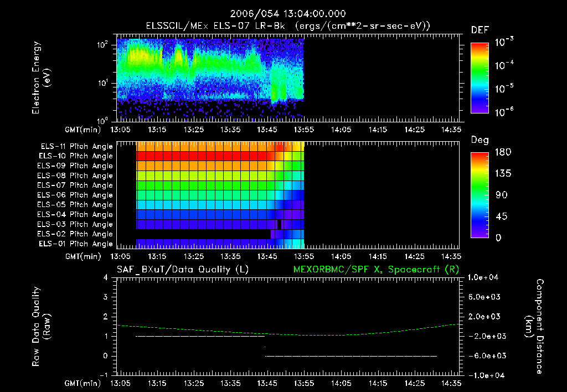Image resolution: width=567 pixels, height=392 pixels.
Task: Select the ELS-06 Pitch Angle label
Action: [x=75, y=195]
